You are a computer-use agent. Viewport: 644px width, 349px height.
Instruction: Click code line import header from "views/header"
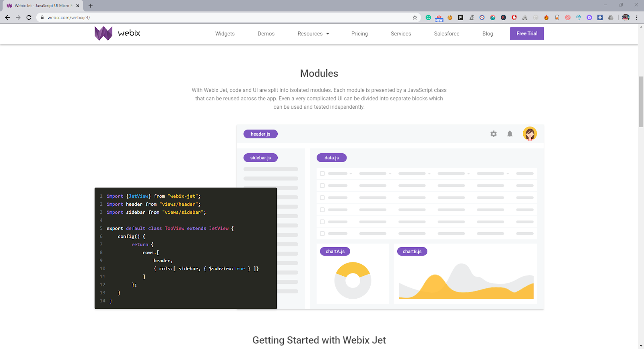pos(153,204)
